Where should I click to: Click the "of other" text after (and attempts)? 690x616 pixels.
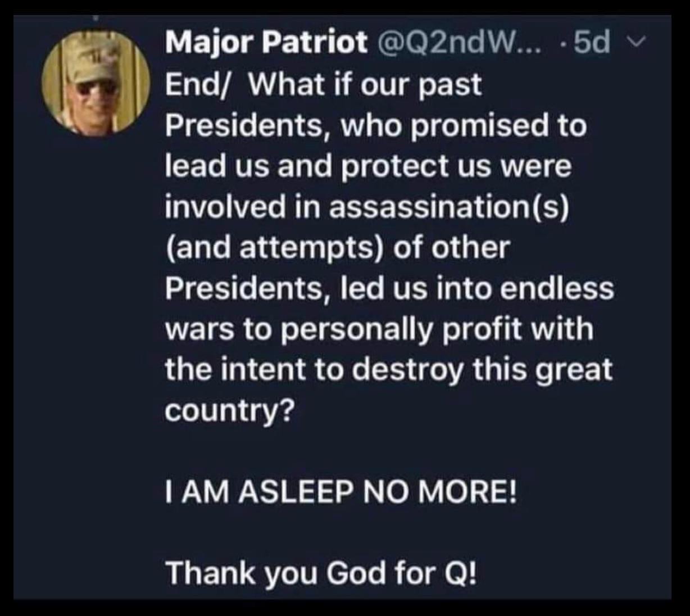point(451,248)
